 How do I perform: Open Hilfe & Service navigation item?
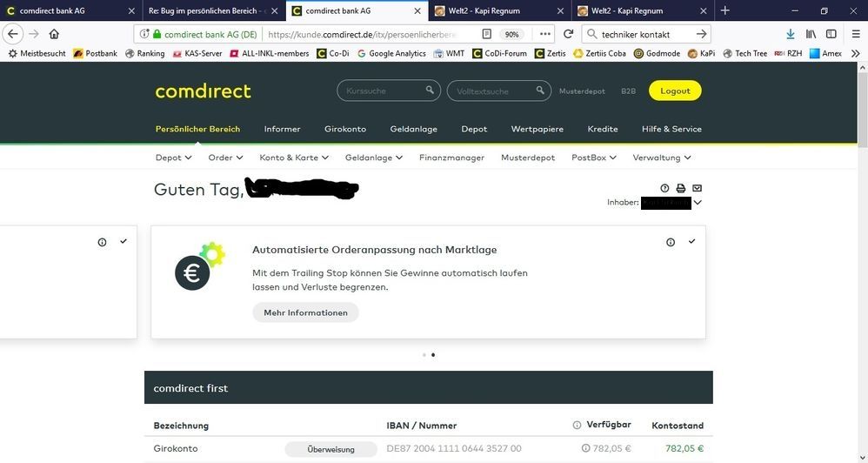[x=671, y=129]
